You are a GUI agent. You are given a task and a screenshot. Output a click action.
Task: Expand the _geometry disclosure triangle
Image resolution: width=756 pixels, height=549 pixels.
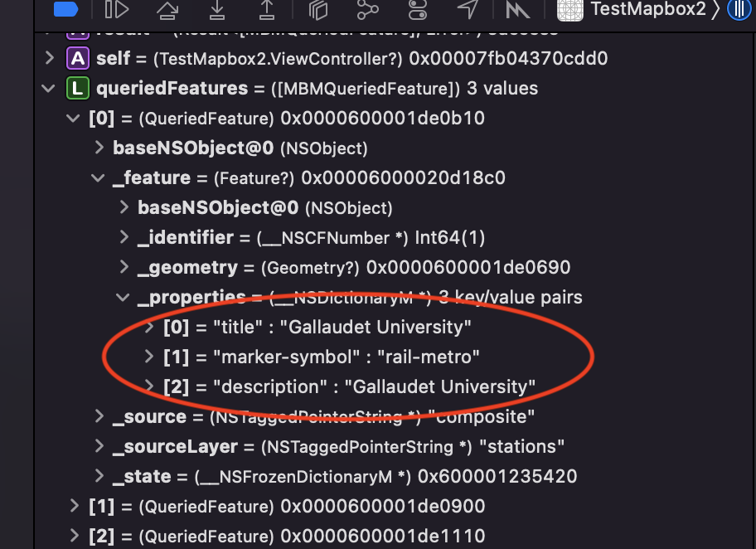123,267
